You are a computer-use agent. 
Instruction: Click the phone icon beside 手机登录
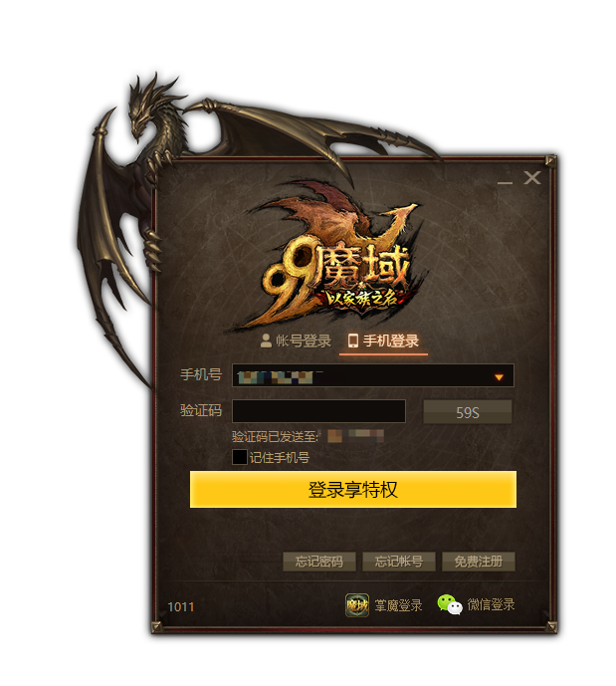tap(353, 341)
